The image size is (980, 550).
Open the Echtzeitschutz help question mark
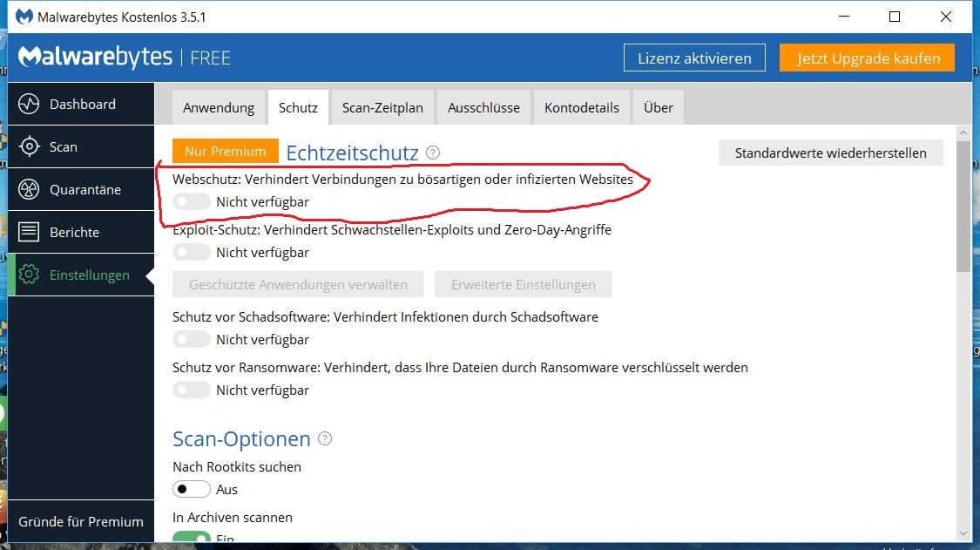432,153
